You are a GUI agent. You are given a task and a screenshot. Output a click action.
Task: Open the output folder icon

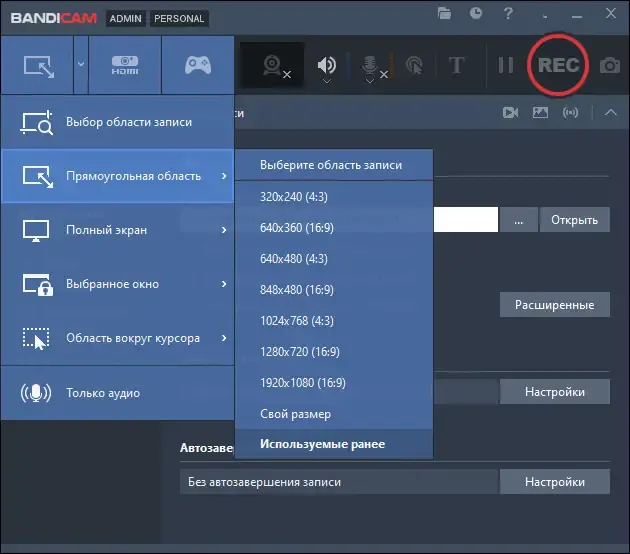pos(444,14)
